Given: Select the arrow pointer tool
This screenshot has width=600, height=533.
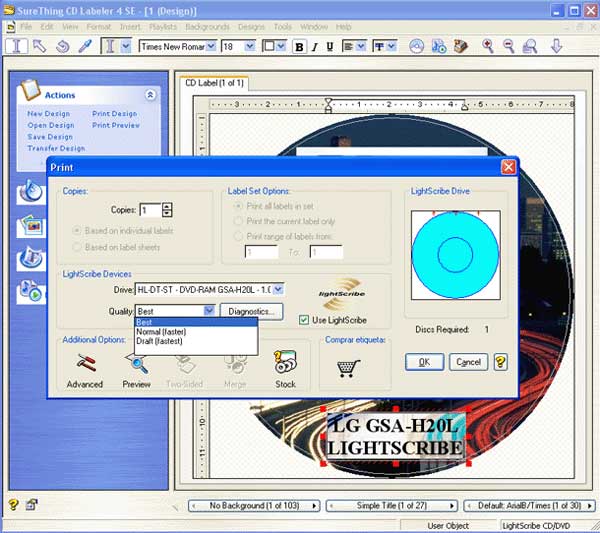Looking at the screenshot, I should pyautogui.click(x=39, y=47).
